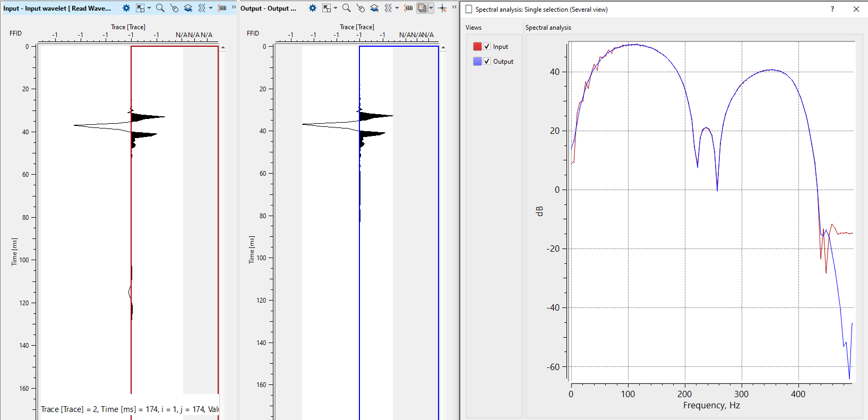
Task: Expand selection mode dropdown in Input toolbar
Action: pyautogui.click(x=149, y=8)
